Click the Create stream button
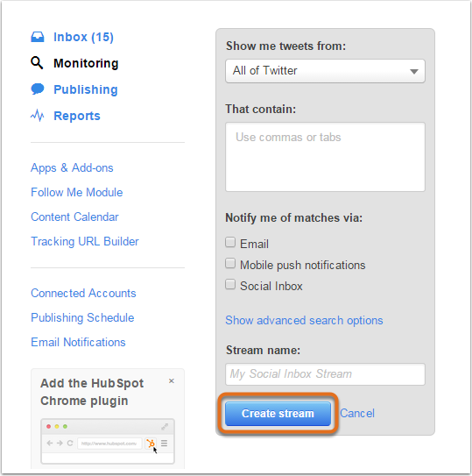The width and height of the screenshot is (472, 476). tap(278, 414)
